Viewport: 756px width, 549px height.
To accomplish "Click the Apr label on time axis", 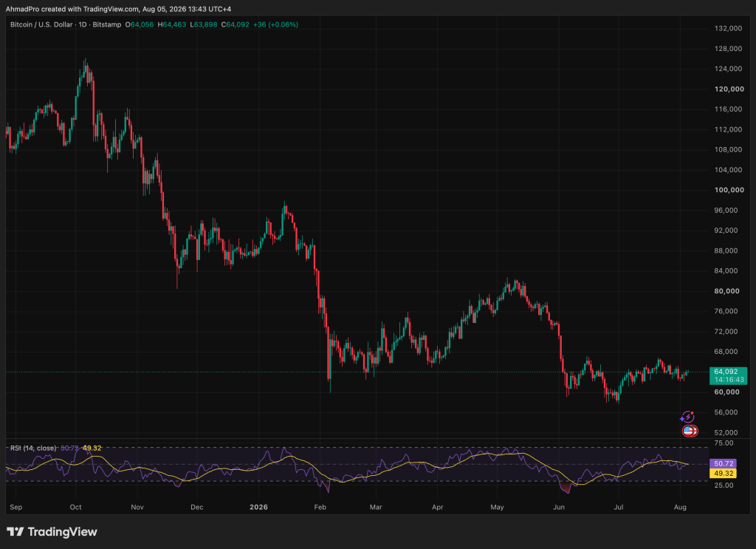I will [437, 507].
